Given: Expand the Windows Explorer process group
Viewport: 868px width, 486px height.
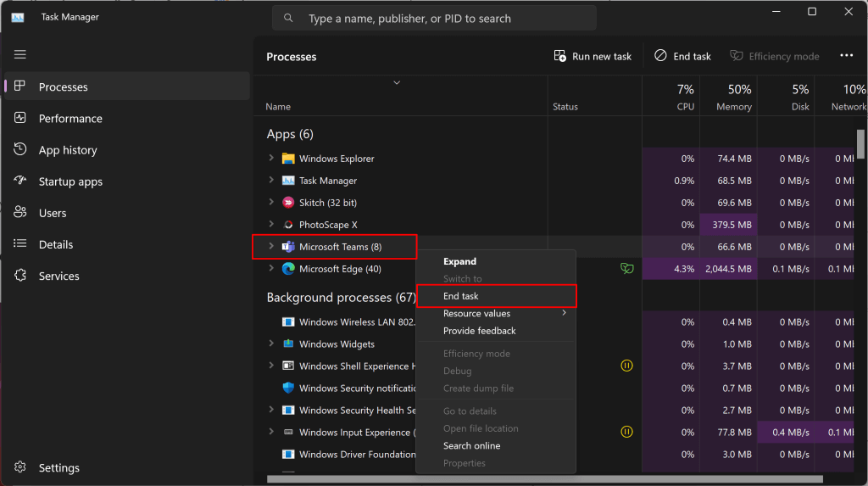Looking at the screenshot, I should coord(271,158).
